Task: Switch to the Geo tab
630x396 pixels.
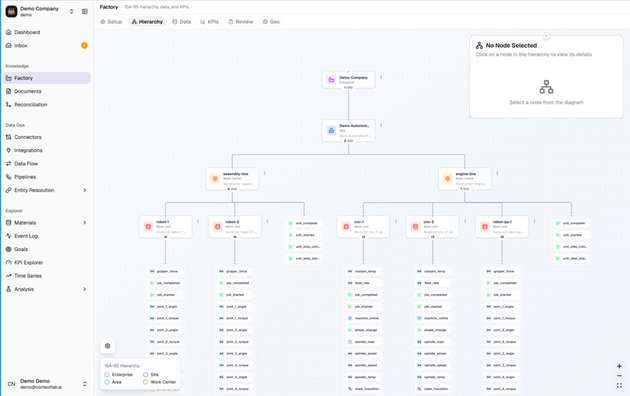Action: [271, 22]
